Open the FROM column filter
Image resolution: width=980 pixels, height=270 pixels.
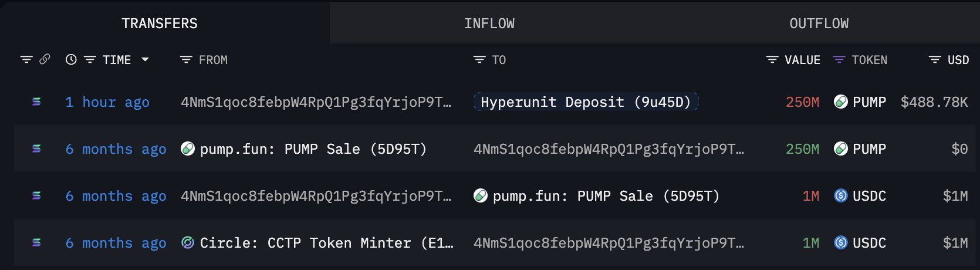pyautogui.click(x=186, y=60)
